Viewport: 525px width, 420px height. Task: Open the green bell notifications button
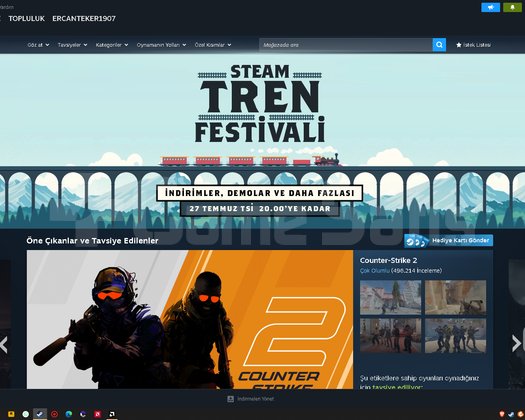pyautogui.click(x=512, y=7)
